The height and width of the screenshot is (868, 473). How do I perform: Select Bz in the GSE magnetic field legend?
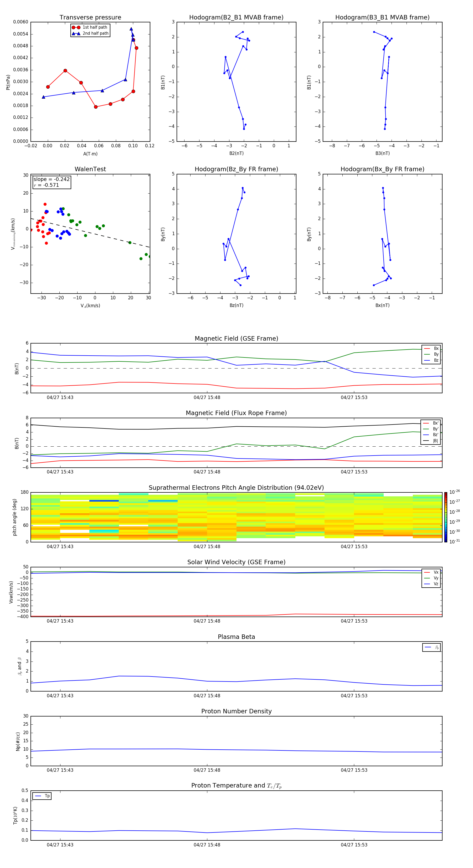point(431,360)
